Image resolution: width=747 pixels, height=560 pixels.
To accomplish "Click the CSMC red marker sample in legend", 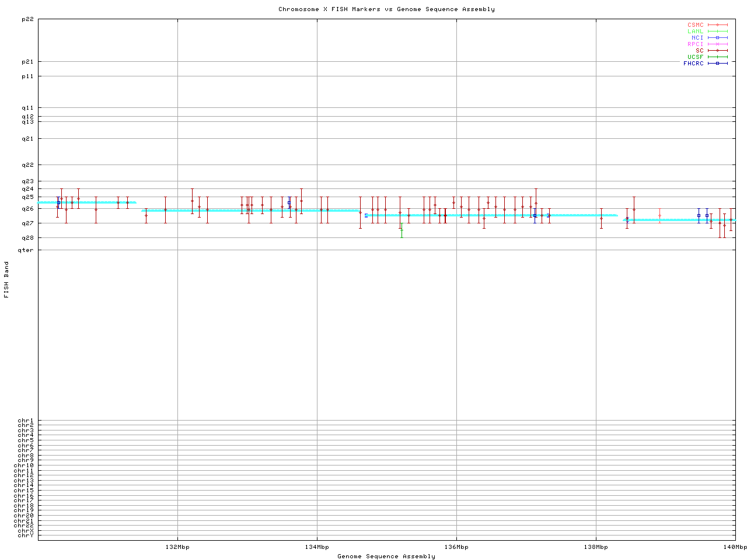I will pos(717,25).
